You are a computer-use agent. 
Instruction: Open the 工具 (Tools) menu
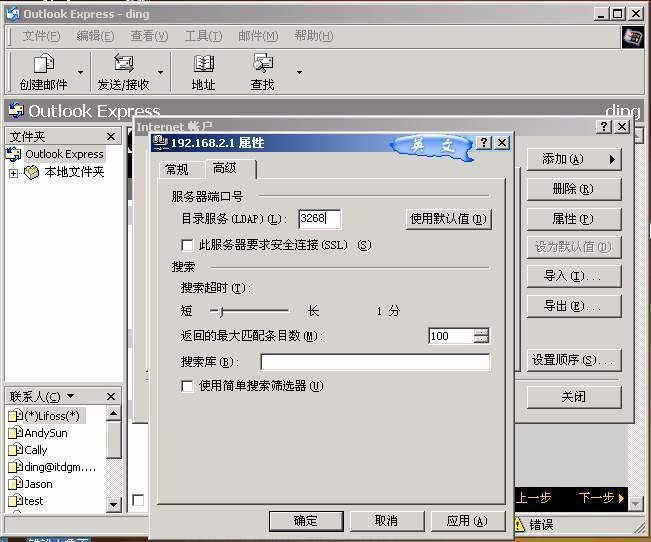203,36
